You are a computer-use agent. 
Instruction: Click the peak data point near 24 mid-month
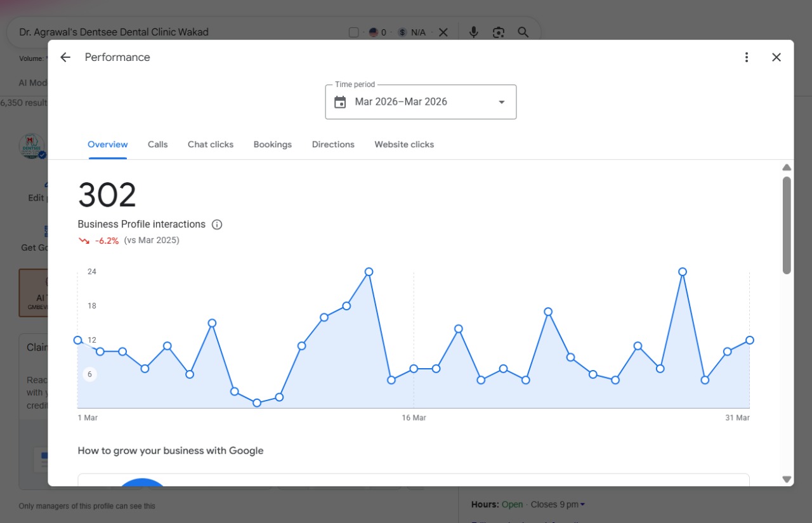pyautogui.click(x=369, y=272)
